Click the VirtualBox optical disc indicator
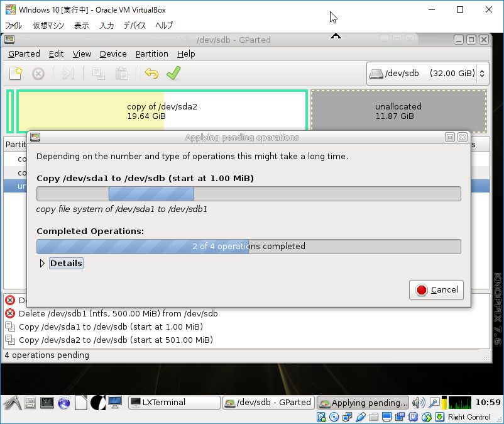The image size is (504, 424). coord(334,417)
